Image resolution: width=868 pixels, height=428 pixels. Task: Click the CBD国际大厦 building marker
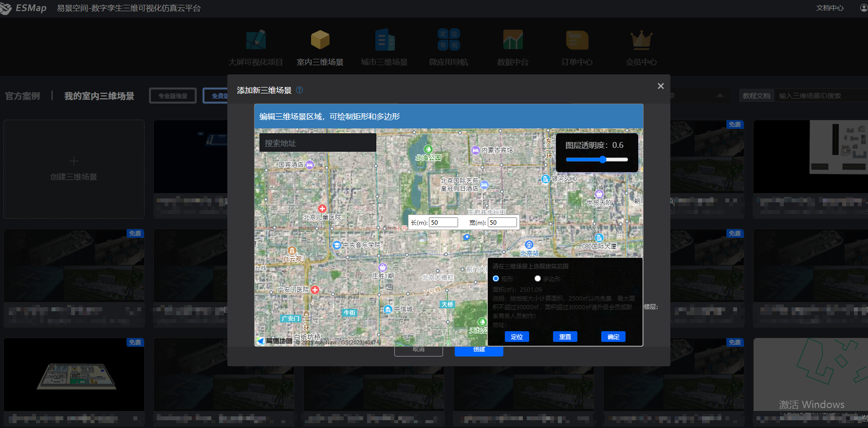coord(599,238)
